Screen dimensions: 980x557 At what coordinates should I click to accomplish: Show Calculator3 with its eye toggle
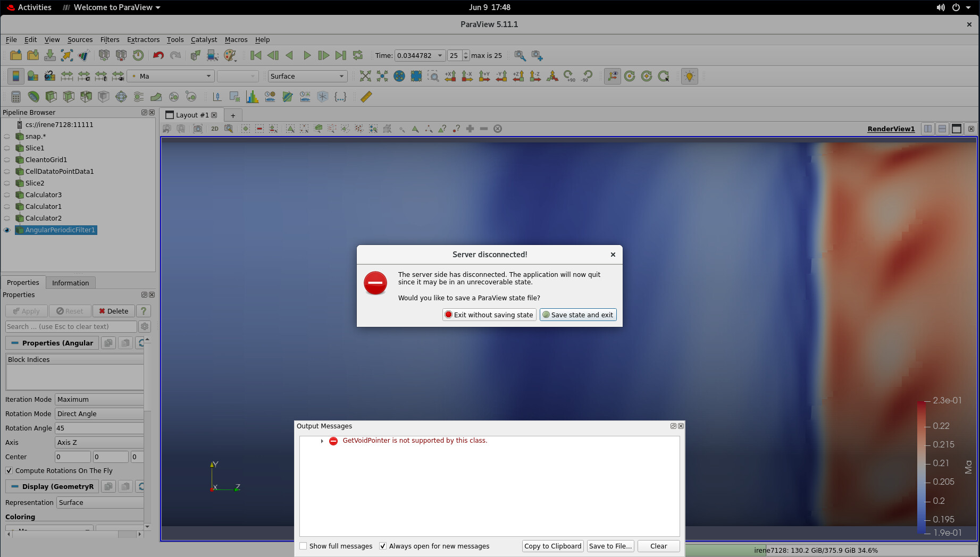click(7, 195)
